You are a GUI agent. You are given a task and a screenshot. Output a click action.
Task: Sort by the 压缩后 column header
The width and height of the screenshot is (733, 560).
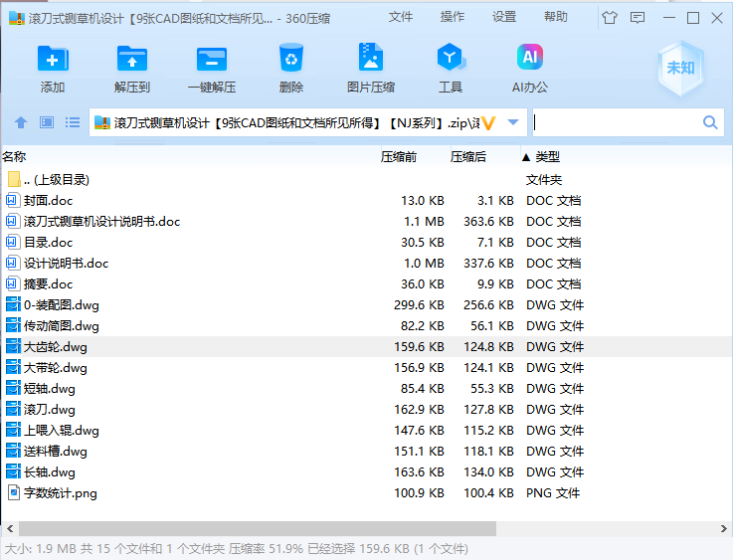(x=467, y=156)
